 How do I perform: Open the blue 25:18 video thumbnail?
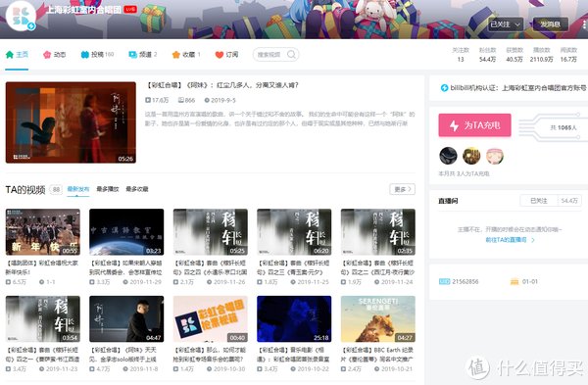click(294, 319)
